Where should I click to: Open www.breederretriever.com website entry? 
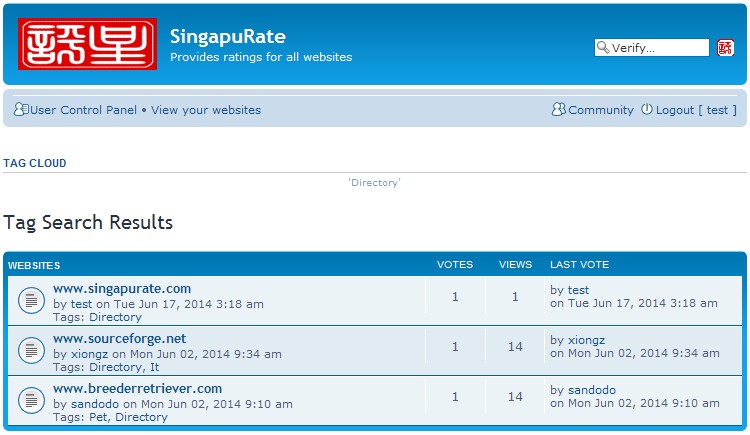(138, 388)
